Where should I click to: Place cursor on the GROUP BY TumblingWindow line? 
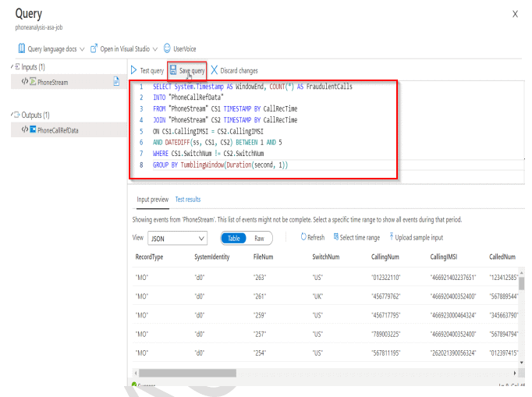(x=220, y=165)
